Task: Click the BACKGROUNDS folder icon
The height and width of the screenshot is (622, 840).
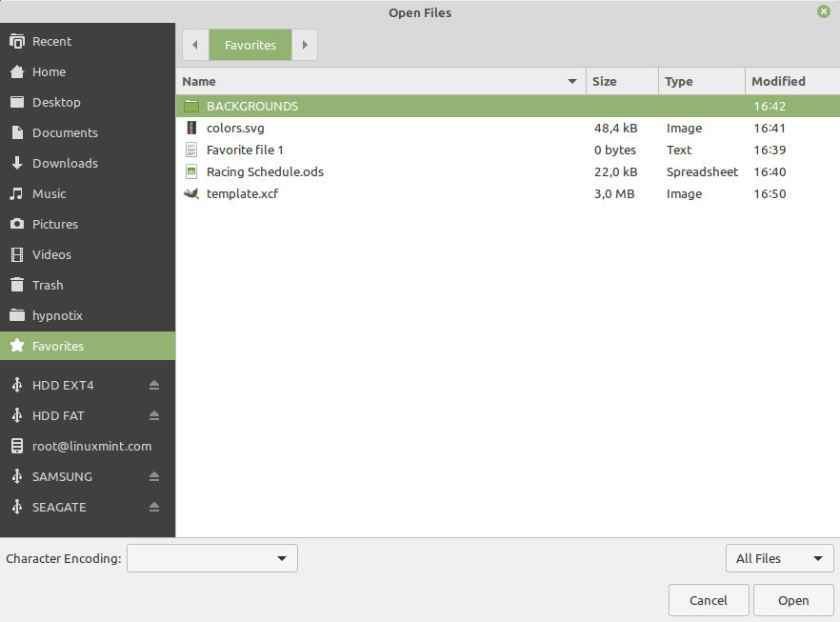Action: [x=191, y=106]
